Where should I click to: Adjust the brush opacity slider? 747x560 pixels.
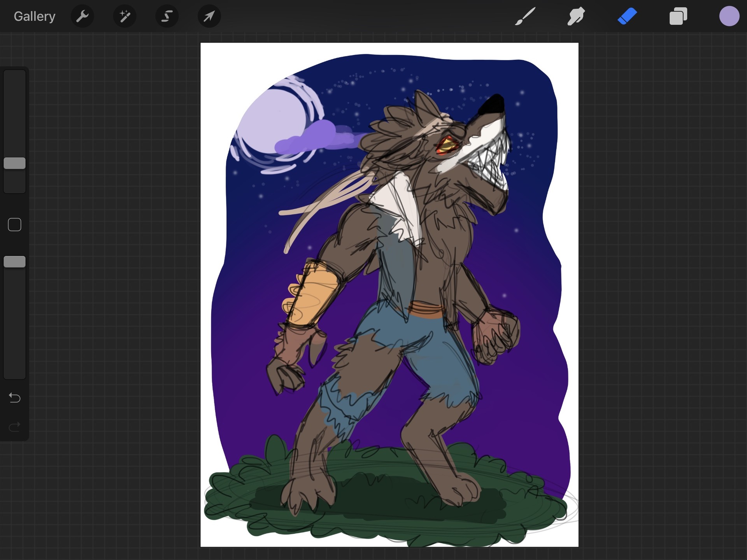click(x=14, y=262)
